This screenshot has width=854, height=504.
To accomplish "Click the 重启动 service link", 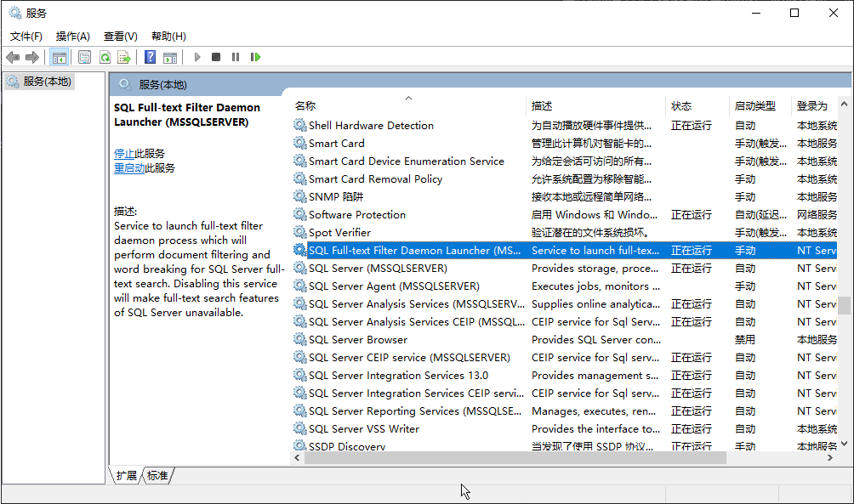I will pyautogui.click(x=129, y=168).
